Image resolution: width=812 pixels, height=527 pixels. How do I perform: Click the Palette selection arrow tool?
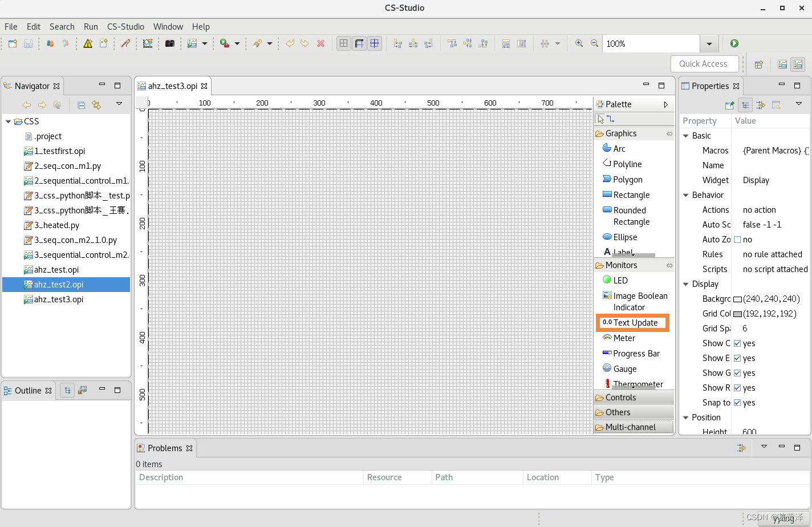tap(600, 119)
